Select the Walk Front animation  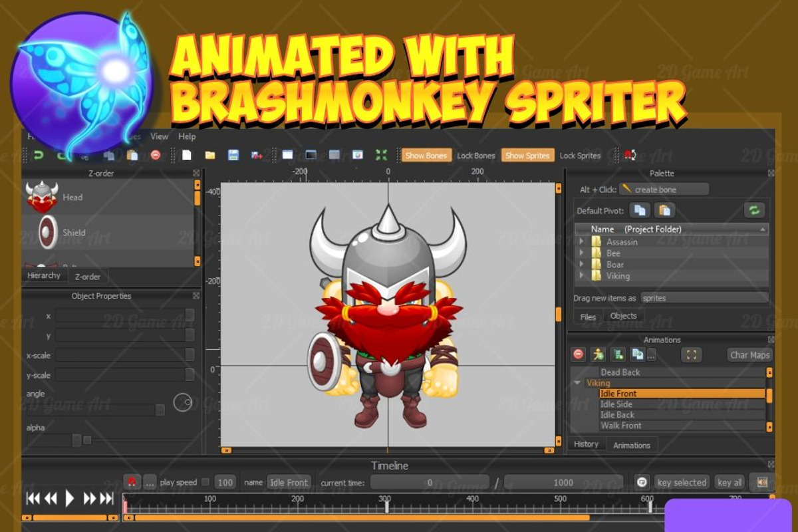(x=682, y=426)
